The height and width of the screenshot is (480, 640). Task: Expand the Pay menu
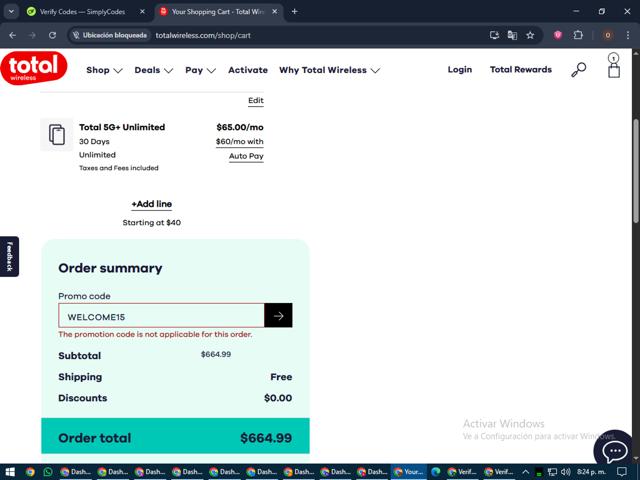[200, 70]
